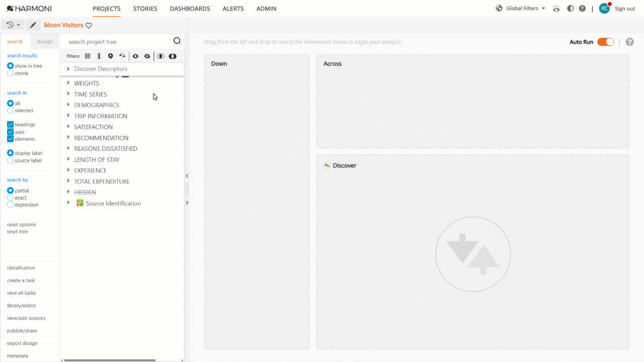Viewport: 644px width, 362px height.
Task: Select 'selected' under search in
Action: click(11, 111)
